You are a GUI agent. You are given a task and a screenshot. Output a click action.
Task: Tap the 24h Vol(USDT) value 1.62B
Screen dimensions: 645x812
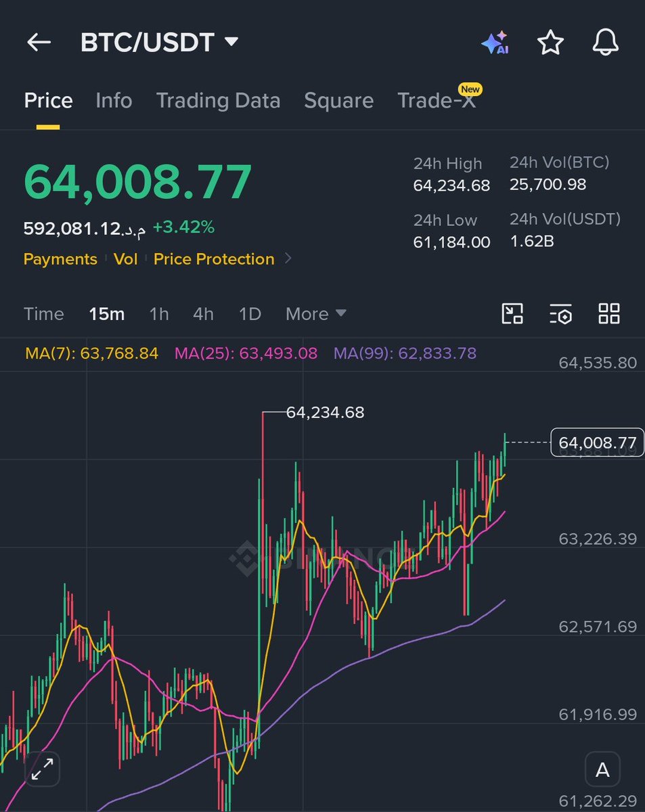point(532,241)
